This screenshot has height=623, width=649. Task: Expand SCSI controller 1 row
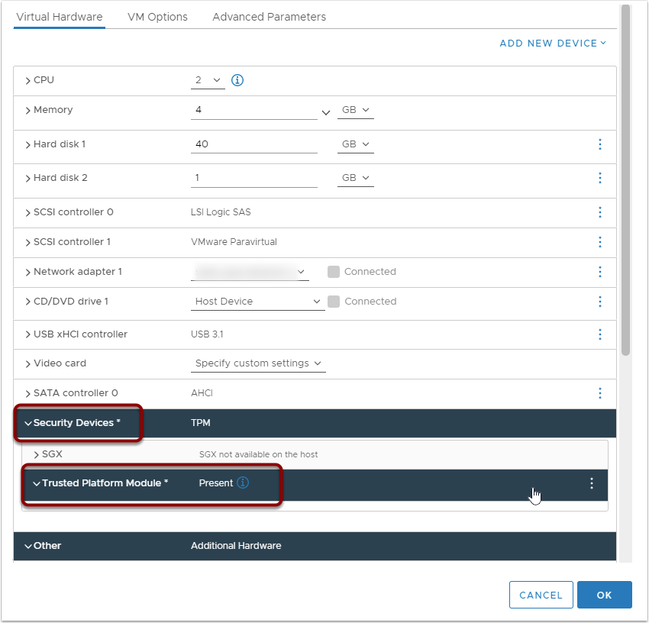pos(28,242)
